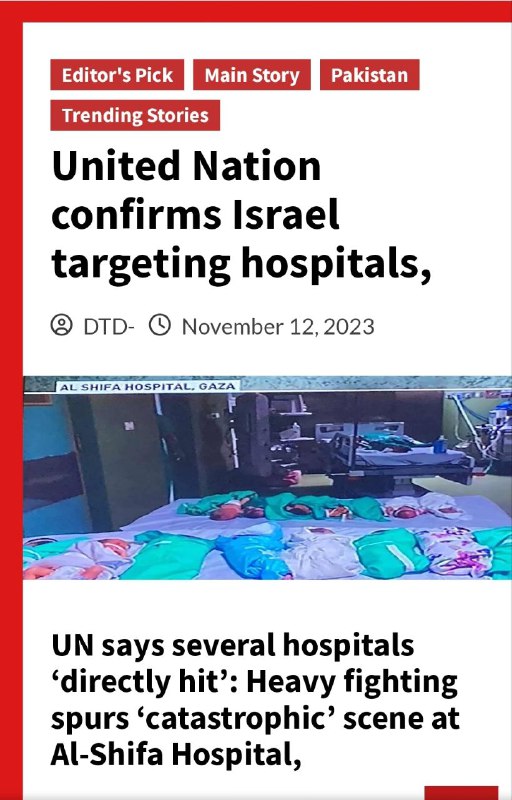Viewport: 512px width, 800px height.
Task: Click 'Al-Shifa Hospital,' at the subheading end
Action: coord(176,755)
